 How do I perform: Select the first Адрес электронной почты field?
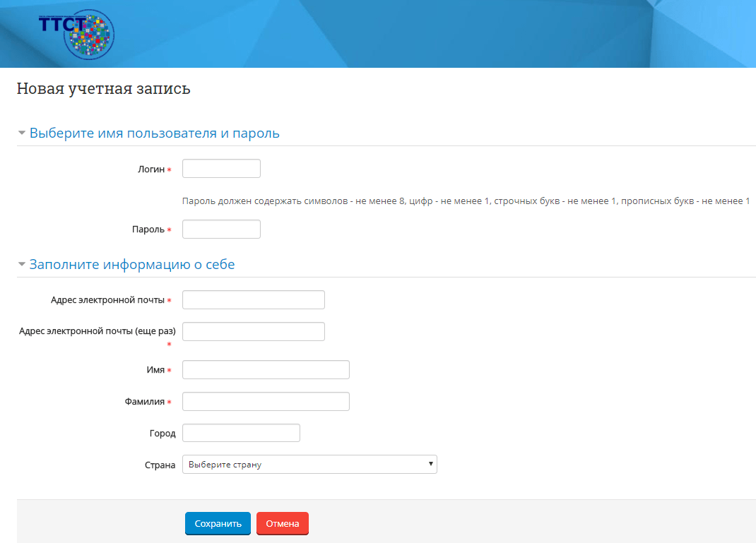click(x=253, y=299)
